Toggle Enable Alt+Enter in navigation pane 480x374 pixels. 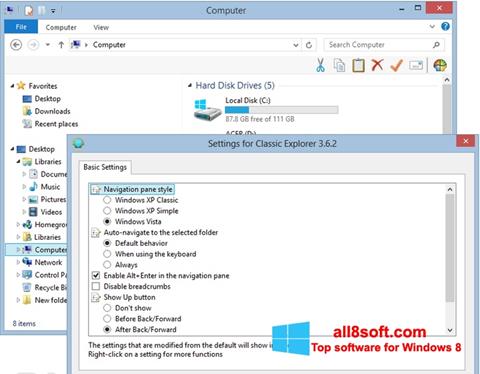coord(96,276)
